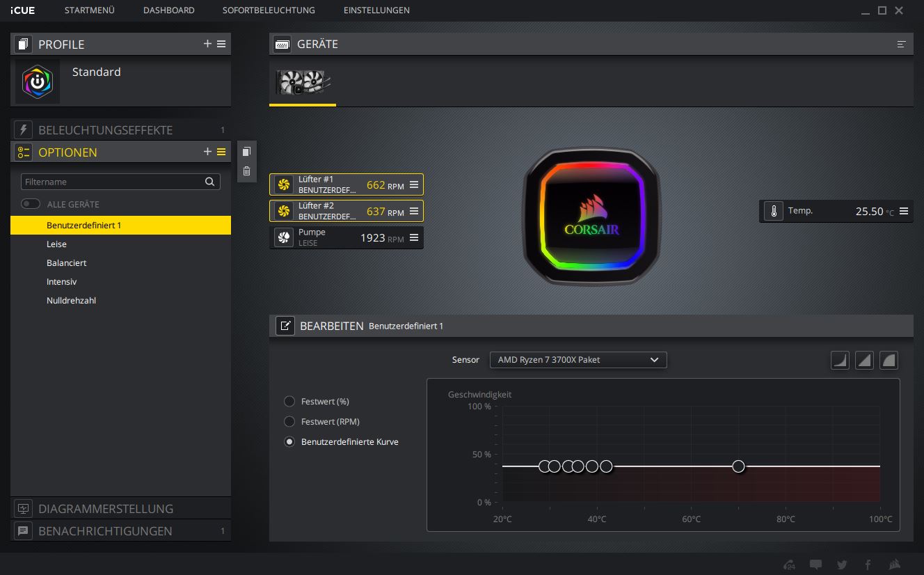
Task: Click the 1923 RPM pump reading
Action: click(x=382, y=238)
